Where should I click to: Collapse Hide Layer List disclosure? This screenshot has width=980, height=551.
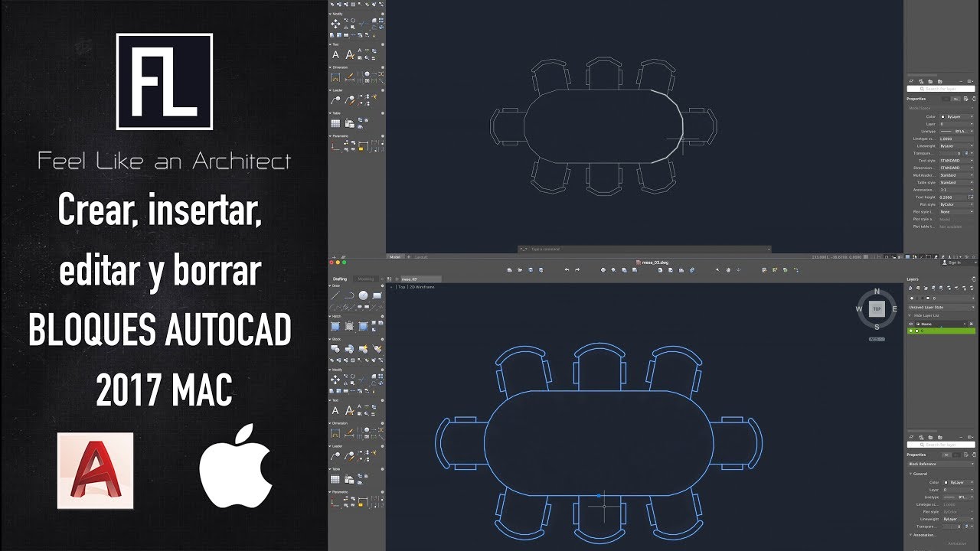[910, 315]
